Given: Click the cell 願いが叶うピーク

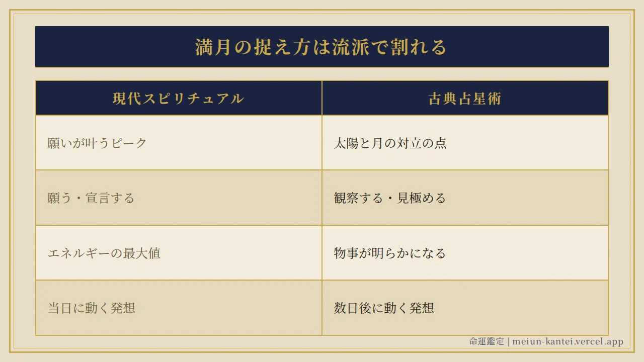Looking at the screenshot, I should [x=179, y=143].
